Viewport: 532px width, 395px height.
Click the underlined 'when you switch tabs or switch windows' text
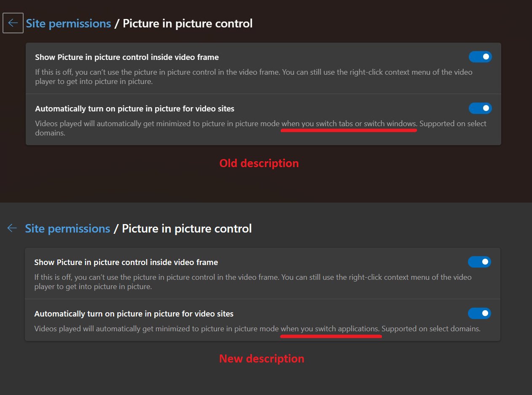click(349, 124)
